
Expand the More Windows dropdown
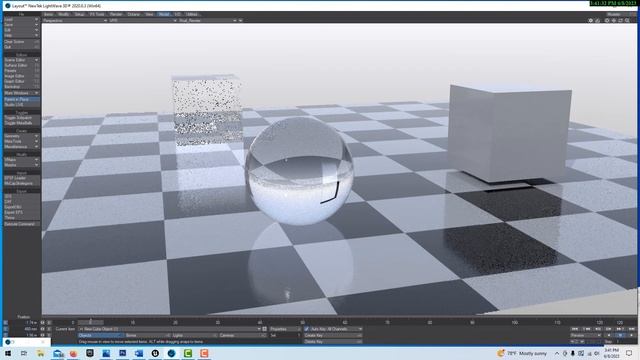pos(22,93)
